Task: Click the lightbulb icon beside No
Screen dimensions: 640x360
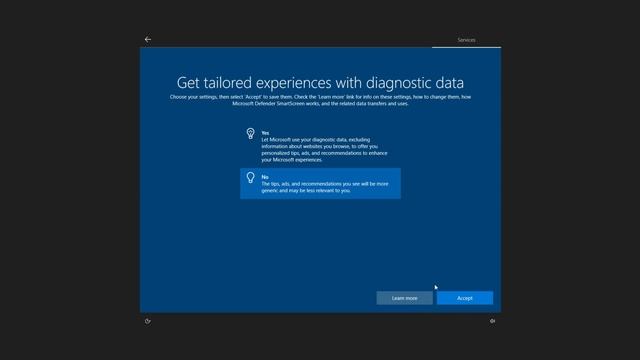Action: pyautogui.click(x=251, y=178)
